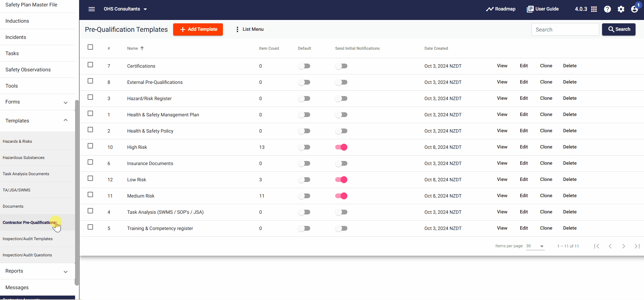Open Hazards & Risks templates
The width and height of the screenshot is (644, 300).
coord(37,141)
